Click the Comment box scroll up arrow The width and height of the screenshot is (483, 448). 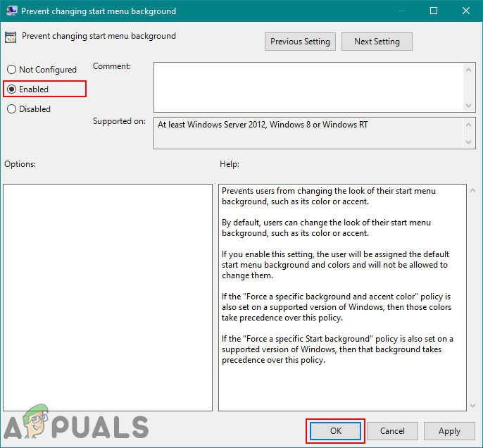468,70
